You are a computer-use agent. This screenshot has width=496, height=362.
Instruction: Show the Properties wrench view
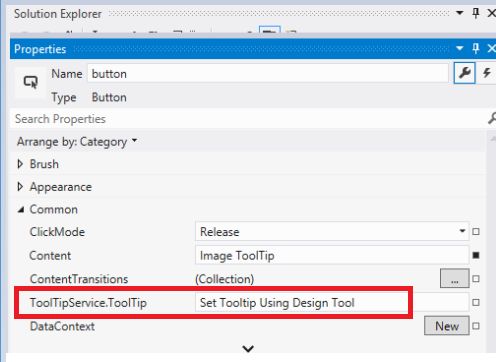coord(465,73)
